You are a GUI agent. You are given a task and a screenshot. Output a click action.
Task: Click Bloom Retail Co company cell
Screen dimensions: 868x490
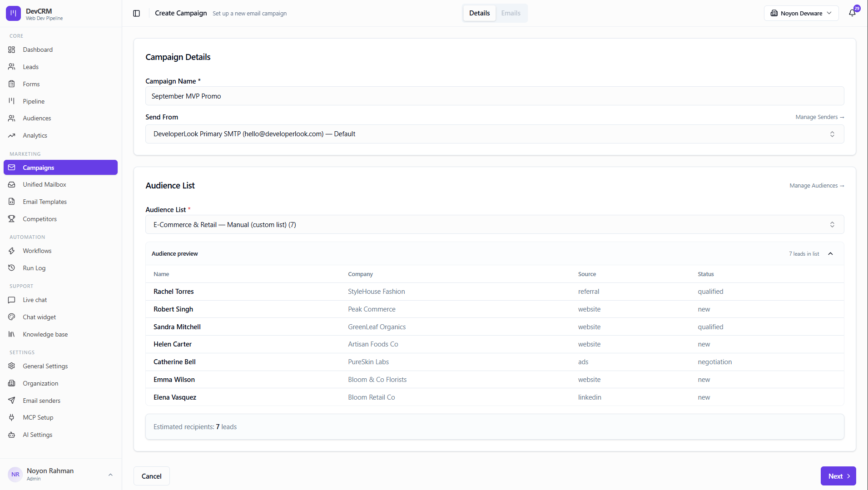pyautogui.click(x=371, y=397)
